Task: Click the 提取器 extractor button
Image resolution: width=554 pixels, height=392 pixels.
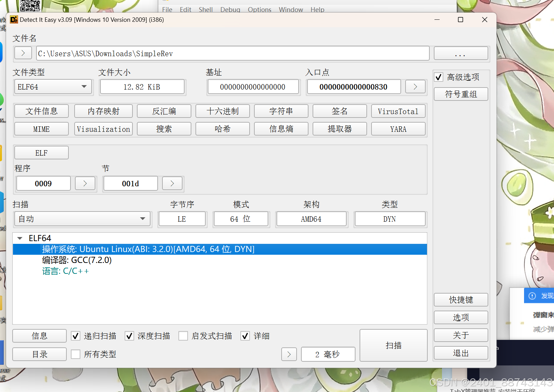Action: [x=340, y=129]
